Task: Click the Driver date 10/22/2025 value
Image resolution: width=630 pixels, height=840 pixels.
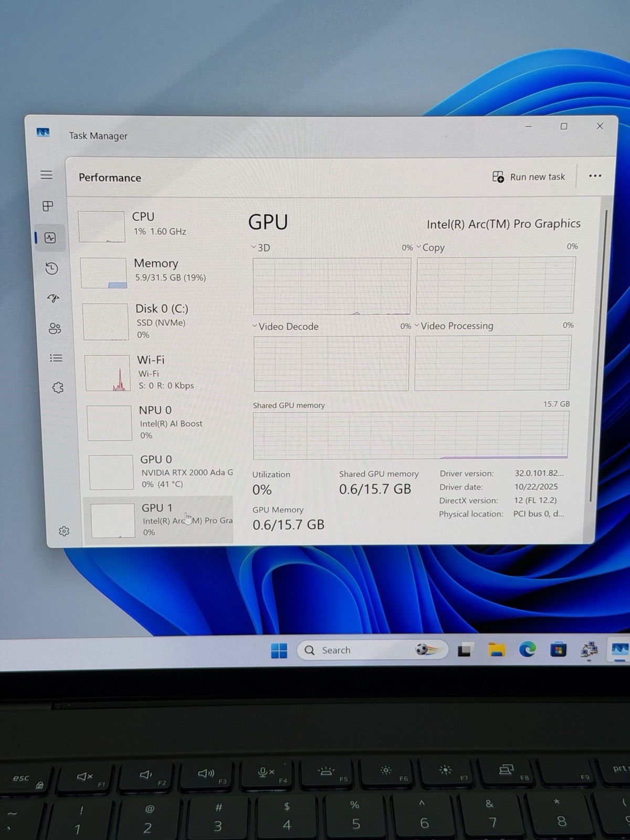Action: pos(536,487)
